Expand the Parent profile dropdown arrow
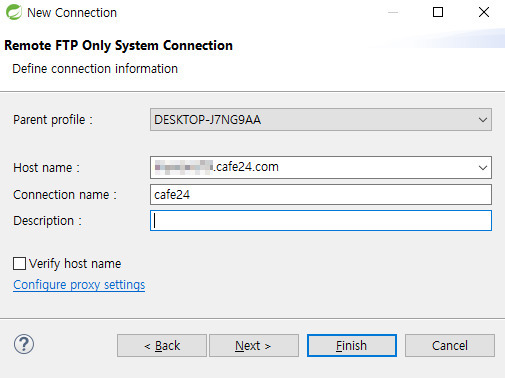 (483, 120)
